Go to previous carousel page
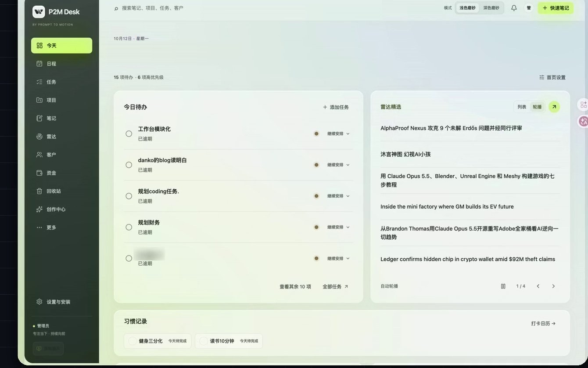Viewport: 588px width, 368px height. click(538, 286)
